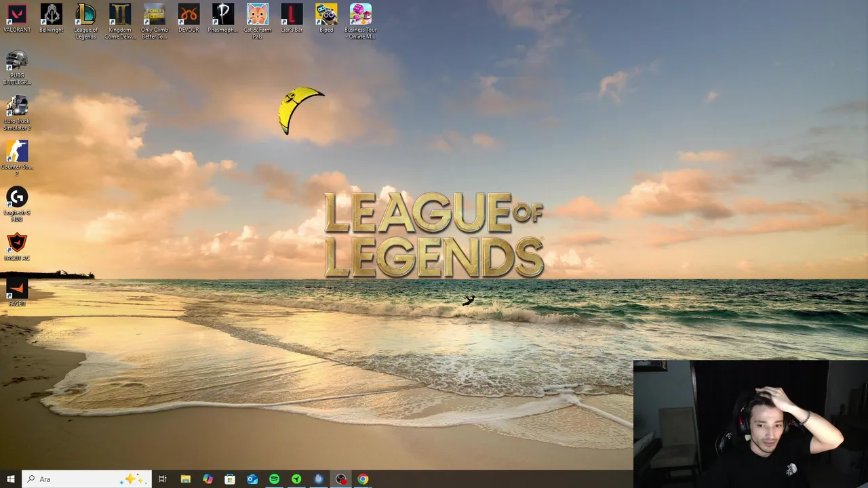Viewport: 868px width, 488px height.
Task: Select the League of Legends desktop shortcut
Action: point(85,22)
